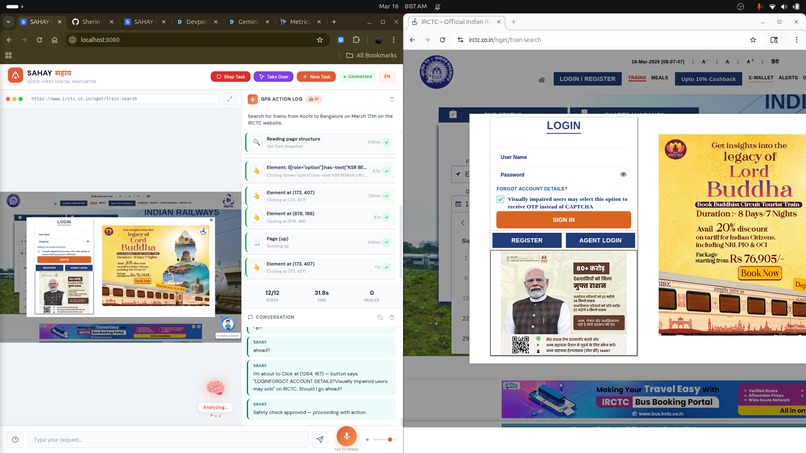Open the Forgot Account Details link
Image resolution: width=806 pixels, height=453 pixels.
[x=532, y=189]
